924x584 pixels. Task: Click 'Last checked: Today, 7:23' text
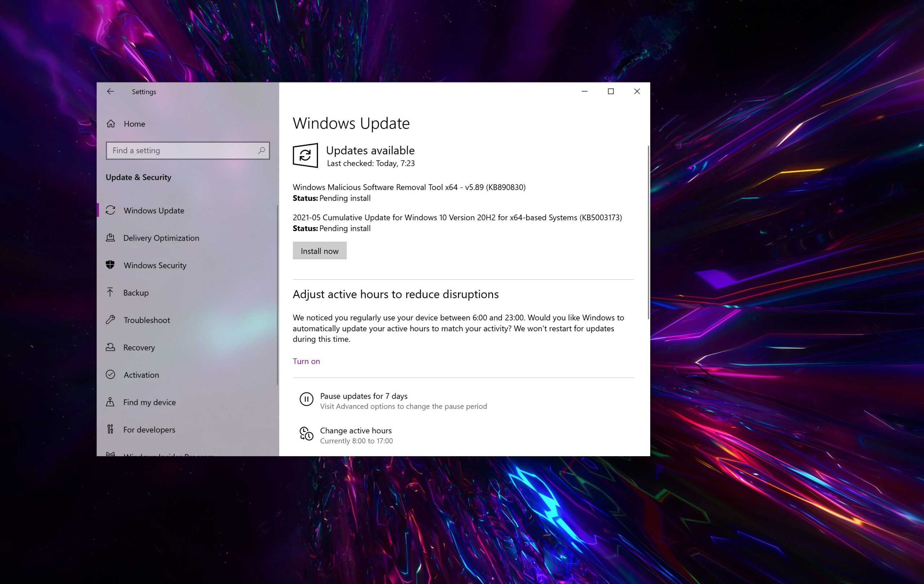pos(371,164)
